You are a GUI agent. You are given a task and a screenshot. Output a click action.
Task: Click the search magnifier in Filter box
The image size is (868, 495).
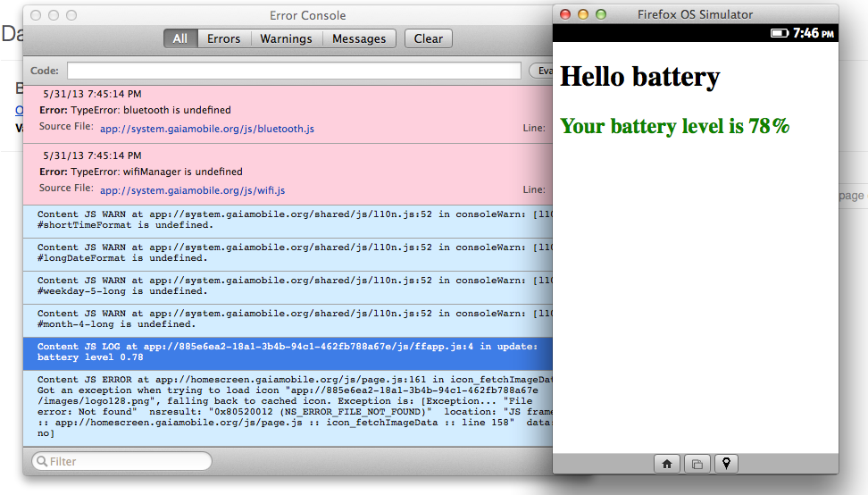click(41, 461)
